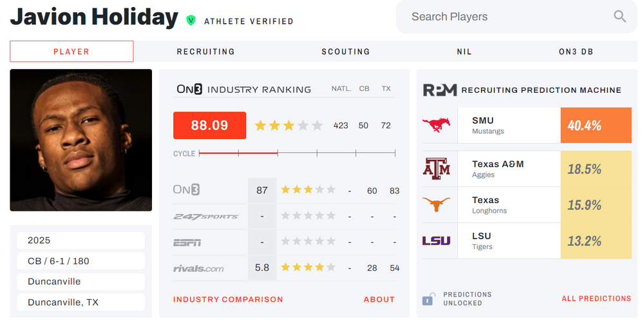Click the Texas Longhorns logo
644x321 pixels.
click(436, 205)
